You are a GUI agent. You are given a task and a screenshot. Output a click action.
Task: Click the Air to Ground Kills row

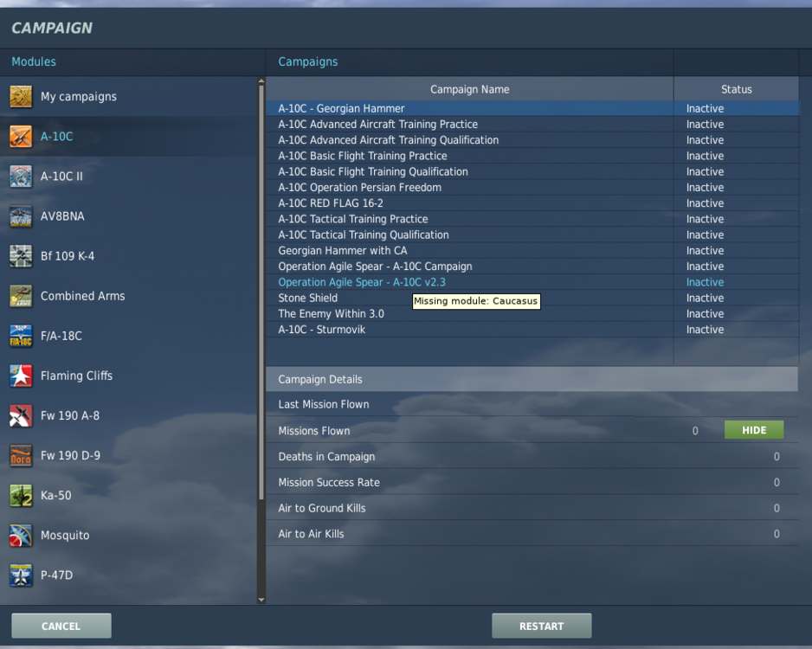pyautogui.click(x=532, y=508)
